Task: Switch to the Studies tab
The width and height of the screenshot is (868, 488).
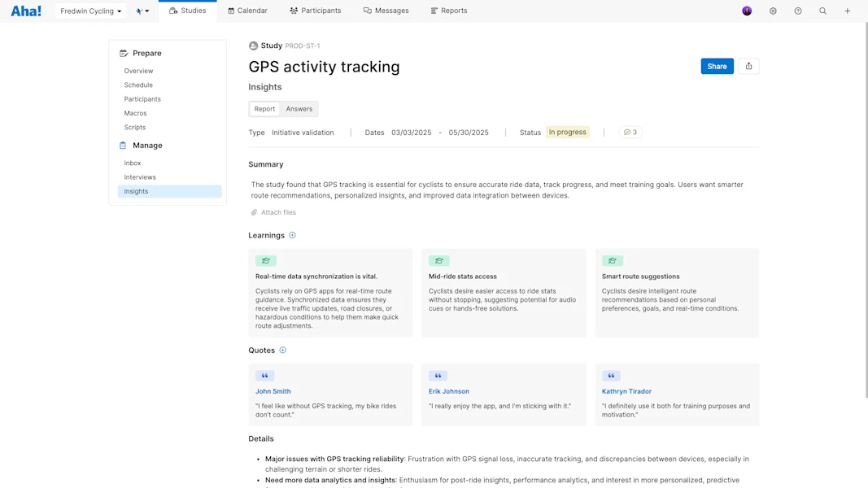Action: point(188,11)
